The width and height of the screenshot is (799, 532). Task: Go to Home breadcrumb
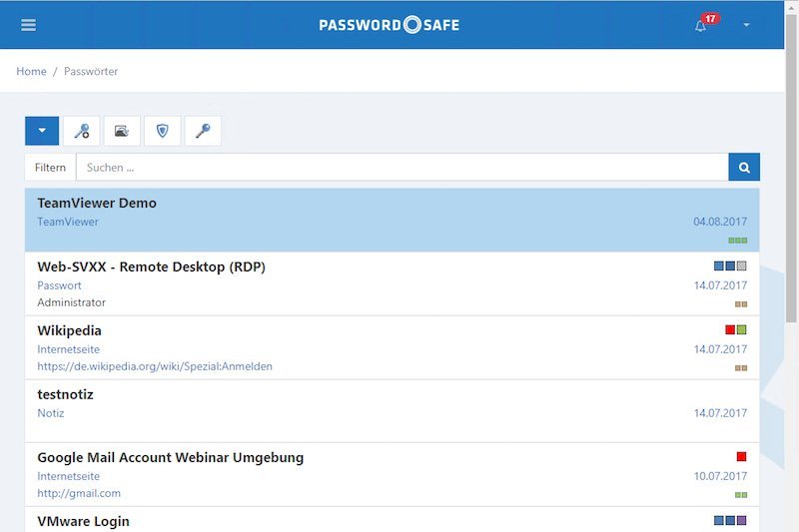(31, 71)
